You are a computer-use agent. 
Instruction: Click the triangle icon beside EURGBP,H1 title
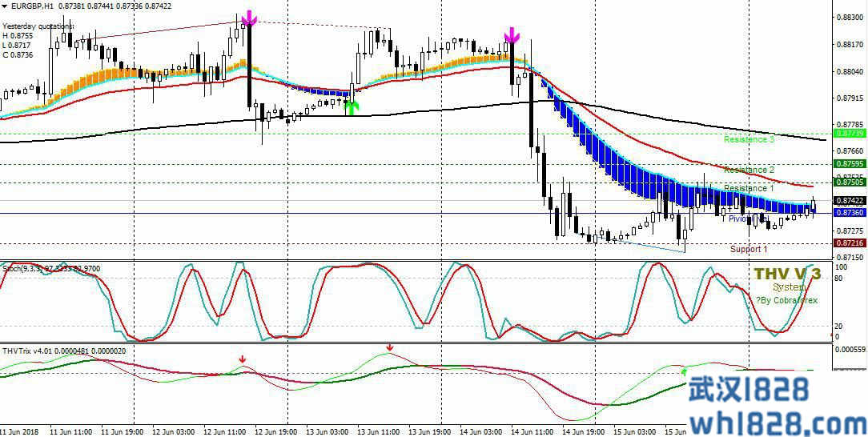(5, 6)
